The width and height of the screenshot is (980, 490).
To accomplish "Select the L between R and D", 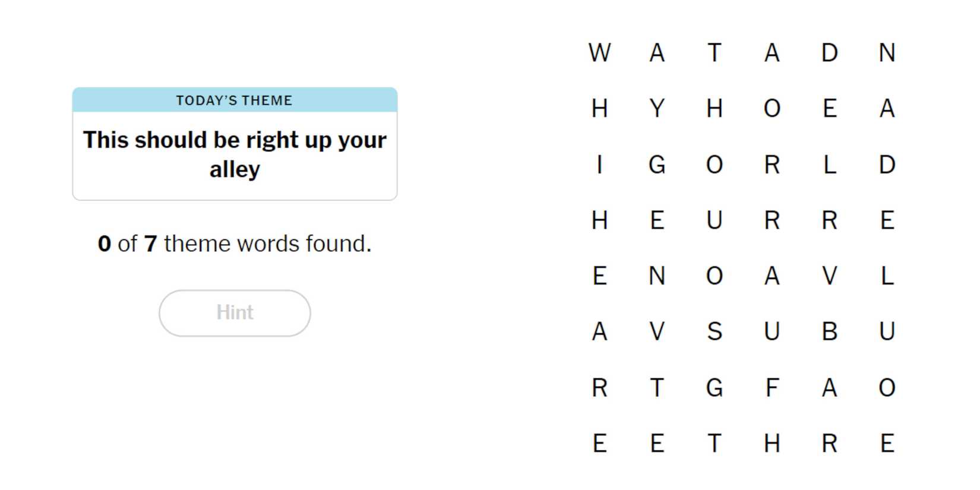I will [829, 165].
